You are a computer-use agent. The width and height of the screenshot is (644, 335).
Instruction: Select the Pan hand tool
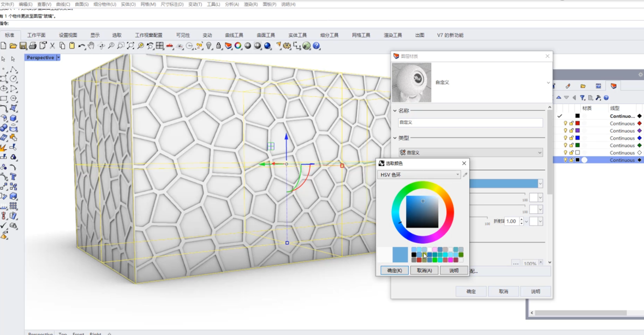coord(91,46)
